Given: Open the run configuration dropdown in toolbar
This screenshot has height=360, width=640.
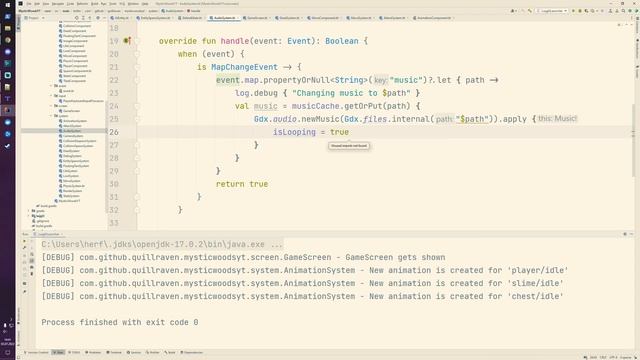Looking at the screenshot, I should pos(552,11).
